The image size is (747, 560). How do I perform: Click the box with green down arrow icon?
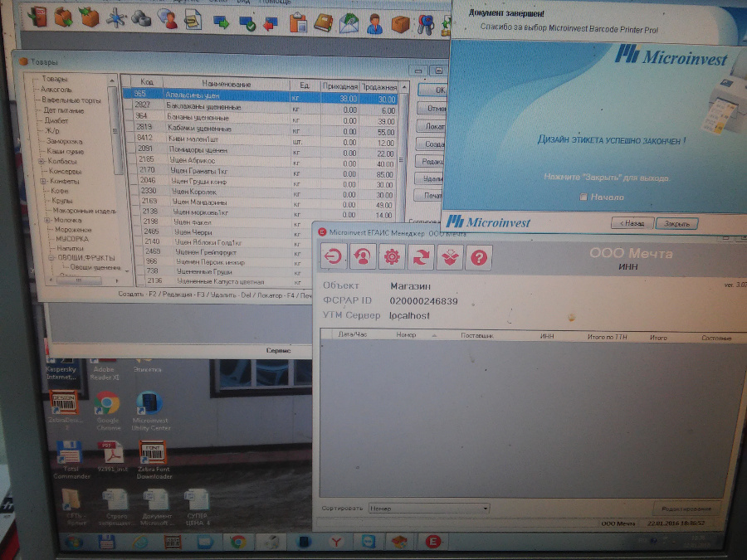click(x=63, y=17)
